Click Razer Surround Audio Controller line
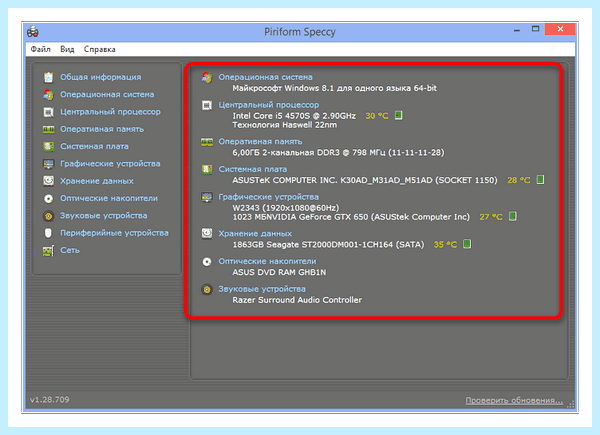The height and width of the screenshot is (435, 600). (297, 300)
